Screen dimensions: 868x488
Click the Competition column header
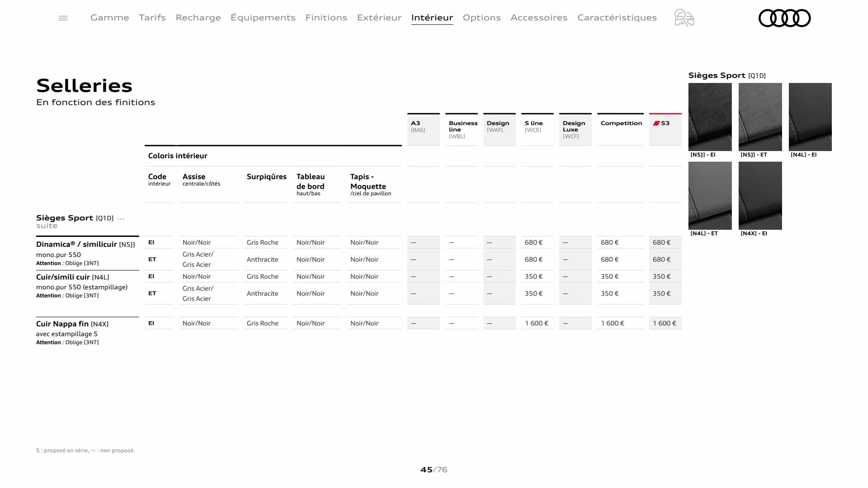click(x=620, y=129)
